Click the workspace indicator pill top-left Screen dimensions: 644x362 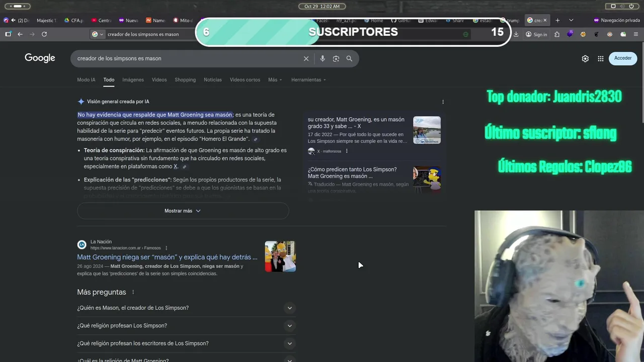(17, 6)
